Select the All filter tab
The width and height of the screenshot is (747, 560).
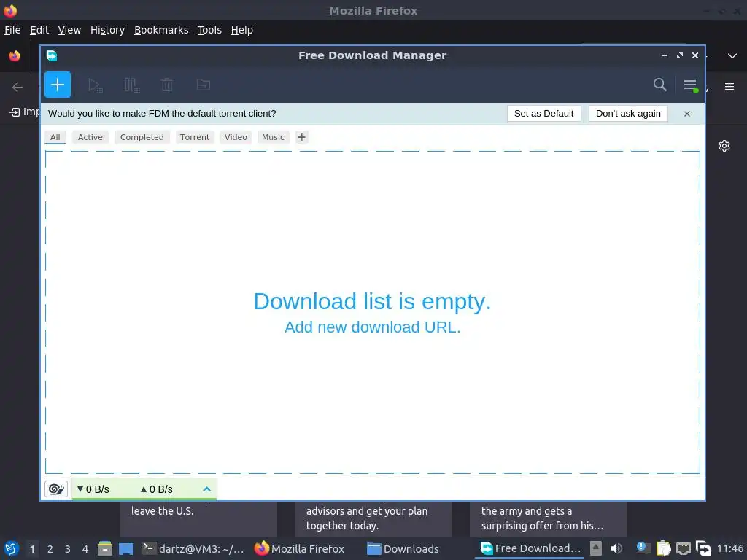point(55,137)
